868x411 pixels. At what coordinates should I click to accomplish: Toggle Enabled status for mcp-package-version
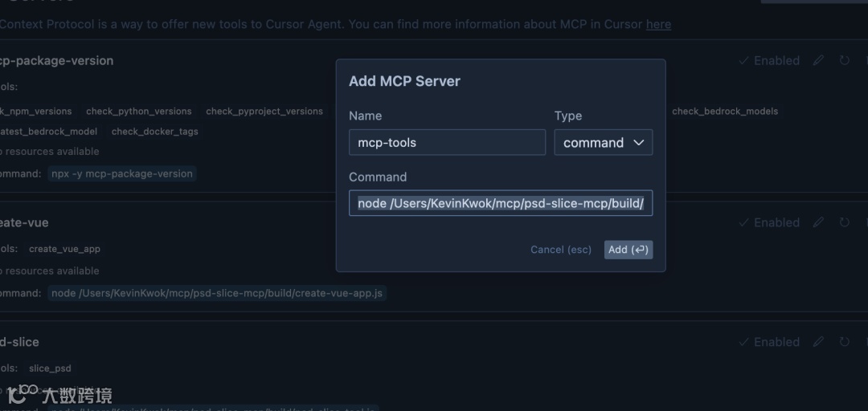click(769, 60)
